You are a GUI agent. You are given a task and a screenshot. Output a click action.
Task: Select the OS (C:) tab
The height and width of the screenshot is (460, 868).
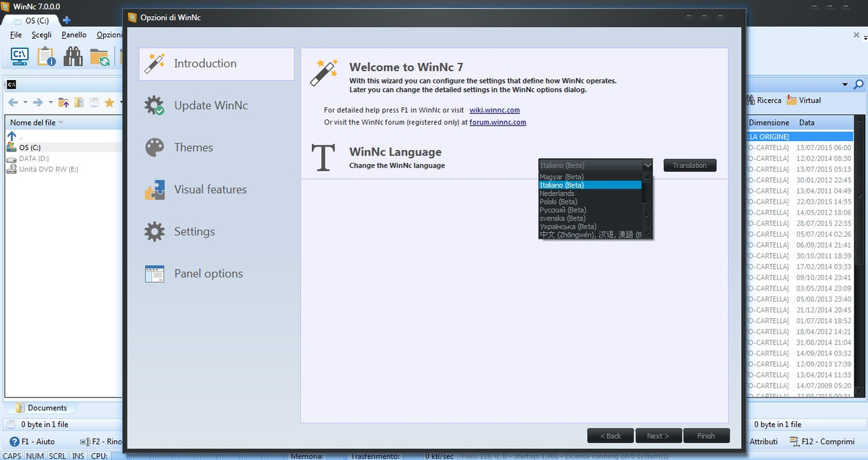pyautogui.click(x=31, y=21)
